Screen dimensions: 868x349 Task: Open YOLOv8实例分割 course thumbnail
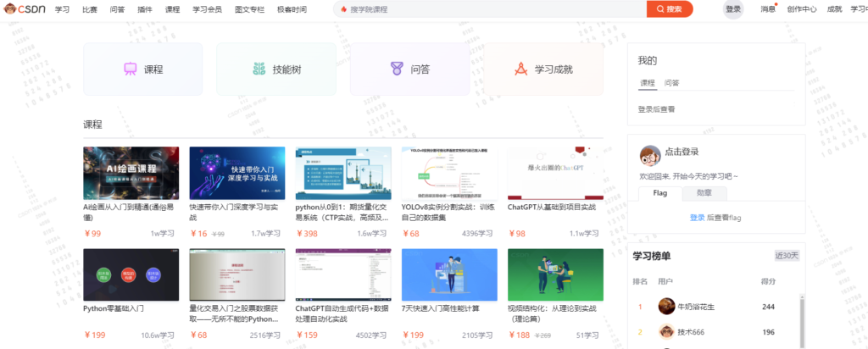pos(449,173)
